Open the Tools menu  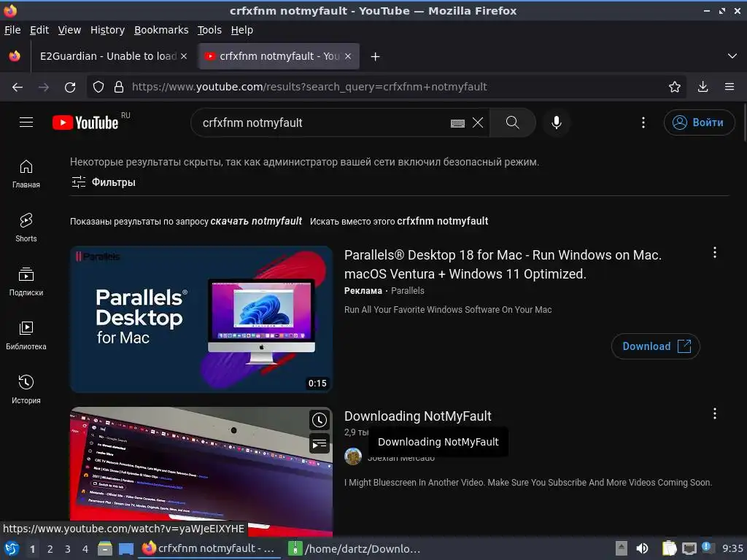pyautogui.click(x=209, y=30)
